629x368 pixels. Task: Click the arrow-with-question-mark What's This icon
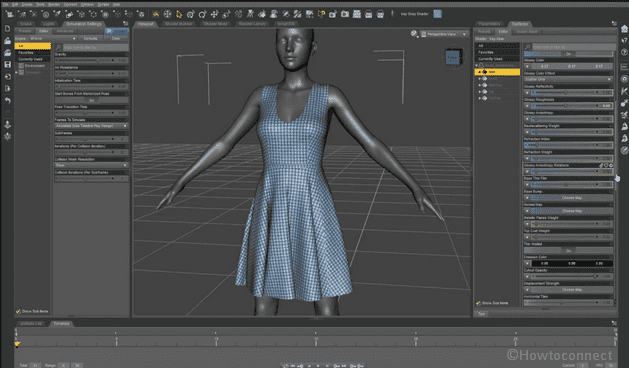(624, 41)
